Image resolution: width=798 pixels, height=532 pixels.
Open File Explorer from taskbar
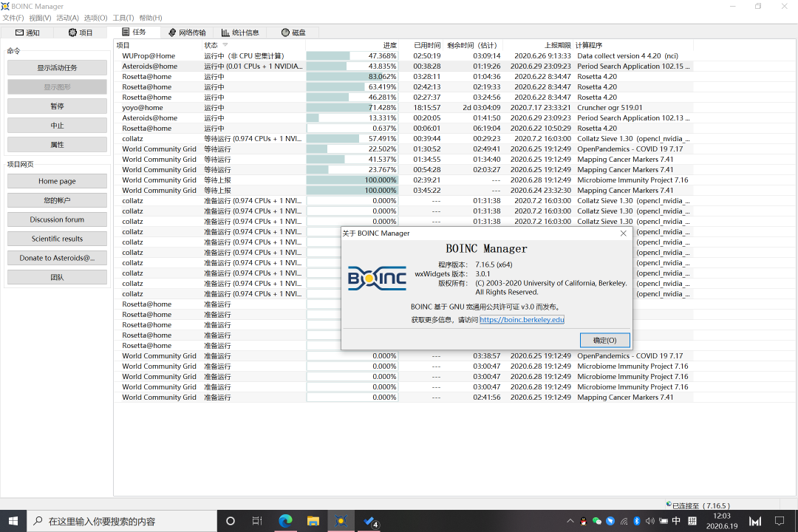tap(313, 521)
